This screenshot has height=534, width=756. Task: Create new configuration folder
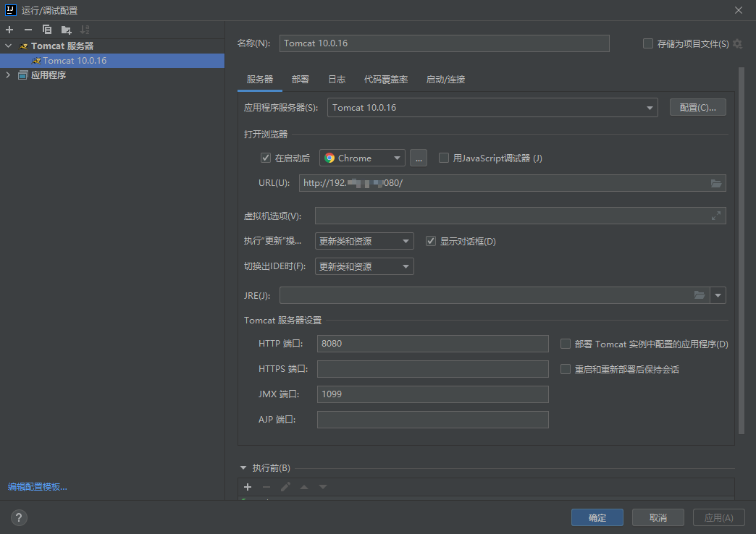[66, 30]
